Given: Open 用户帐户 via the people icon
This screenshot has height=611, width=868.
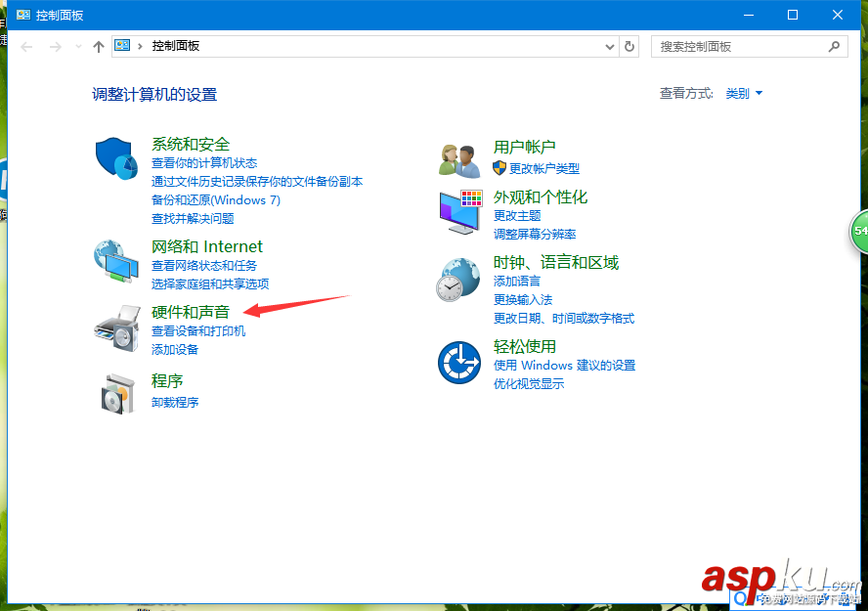Looking at the screenshot, I should [x=458, y=157].
